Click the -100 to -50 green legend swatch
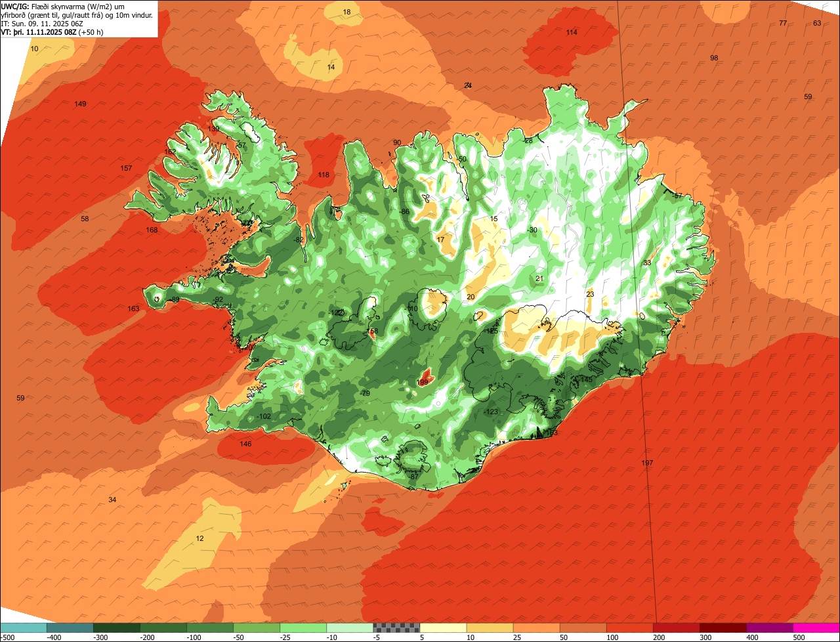The height and width of the screenshot is (642, 840). pos(210,628)
